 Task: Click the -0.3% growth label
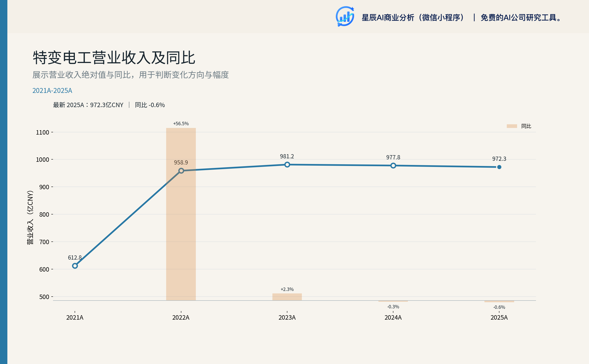(x=393, y=307)
